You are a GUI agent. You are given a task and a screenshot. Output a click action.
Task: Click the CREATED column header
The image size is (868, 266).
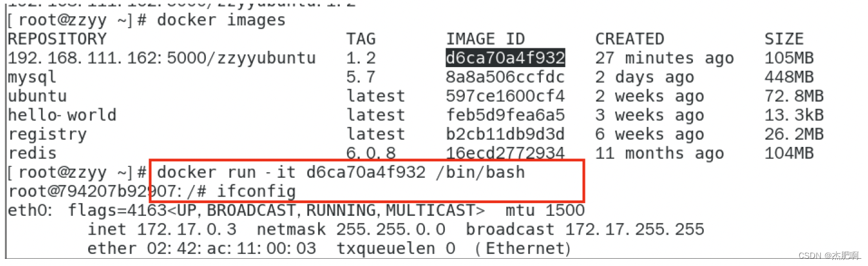[x=630, y=39]
